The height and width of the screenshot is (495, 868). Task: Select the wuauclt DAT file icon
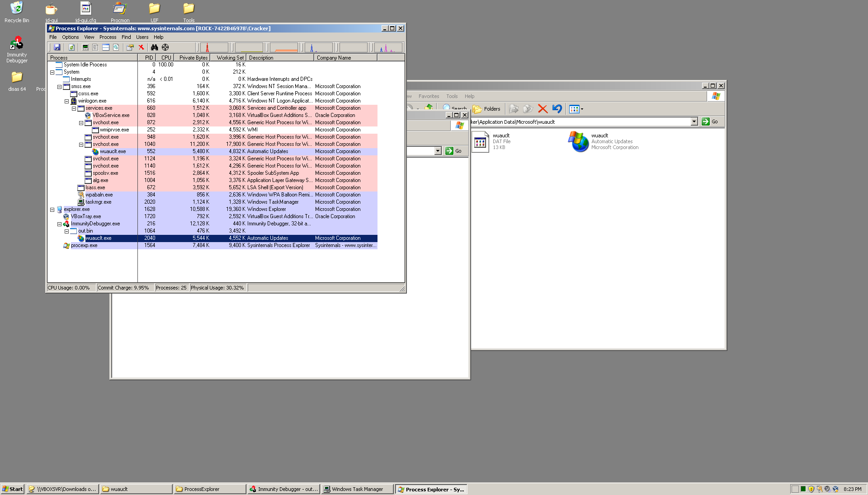(x=480, y=142)
